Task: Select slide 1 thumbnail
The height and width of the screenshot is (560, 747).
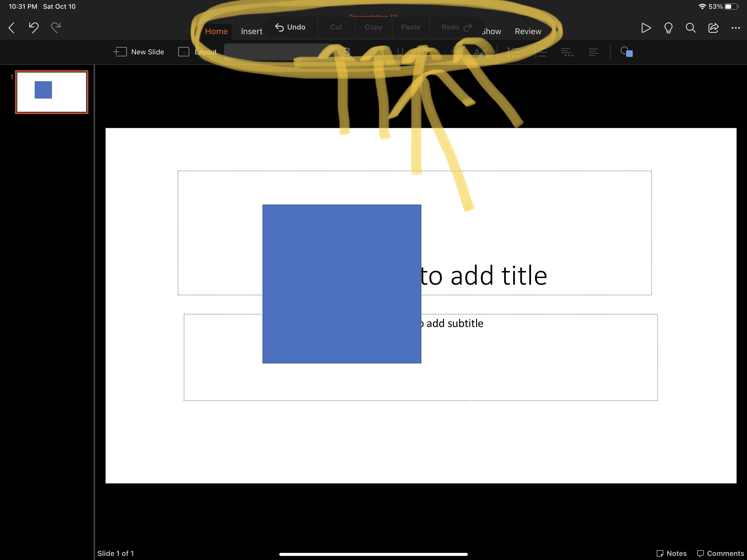Action: pyautogui.click(x=52, y=92)
